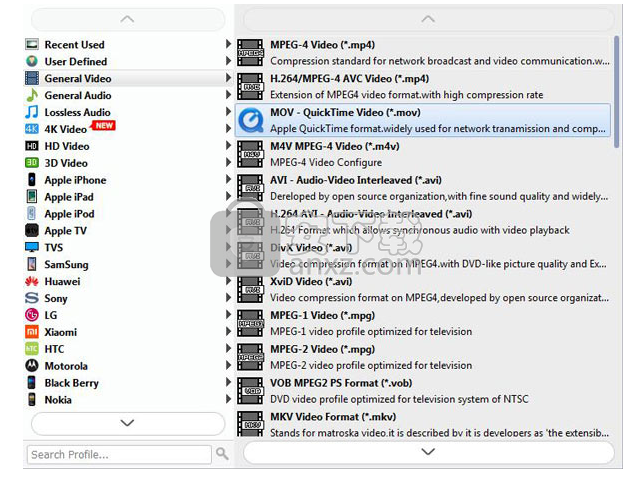Click the VOB format film strip icon
Image resolution: width=637 pixels, height=477 pixels.
tap(250, 391)
